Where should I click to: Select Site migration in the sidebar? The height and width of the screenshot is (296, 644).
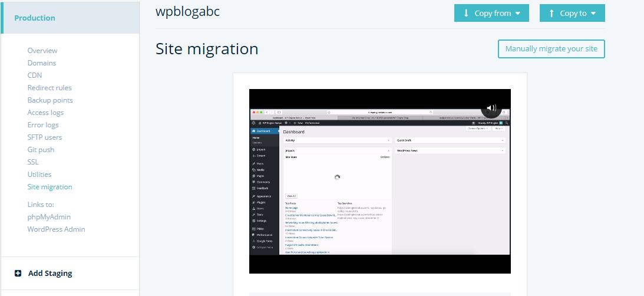tap(49, 187)
